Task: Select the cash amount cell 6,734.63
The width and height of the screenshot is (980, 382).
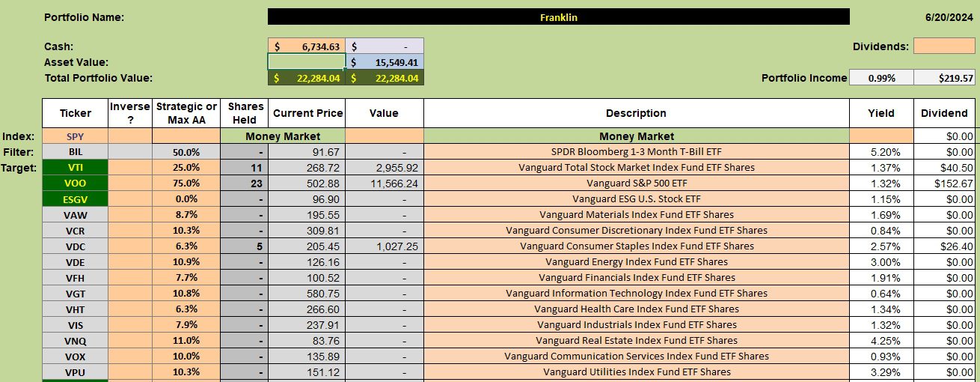Action: click(x=307, y=46)
